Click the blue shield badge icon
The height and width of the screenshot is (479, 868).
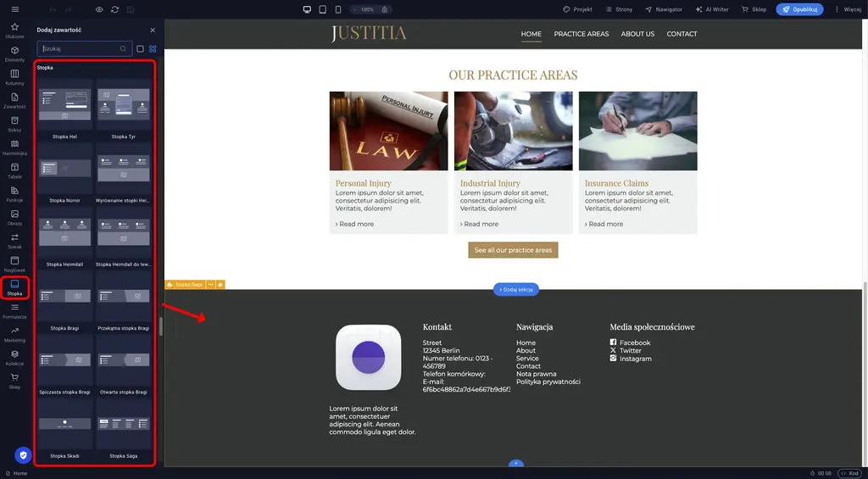tap(23, 455)
